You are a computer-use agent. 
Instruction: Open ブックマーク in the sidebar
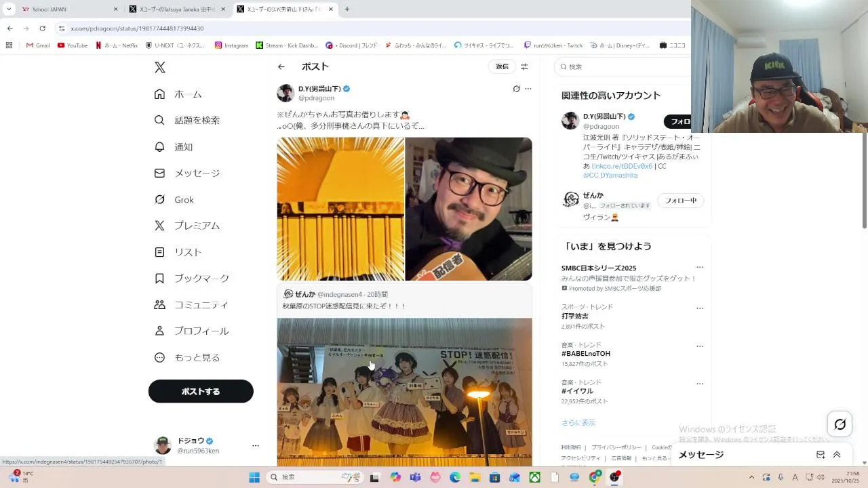(192, 279)
